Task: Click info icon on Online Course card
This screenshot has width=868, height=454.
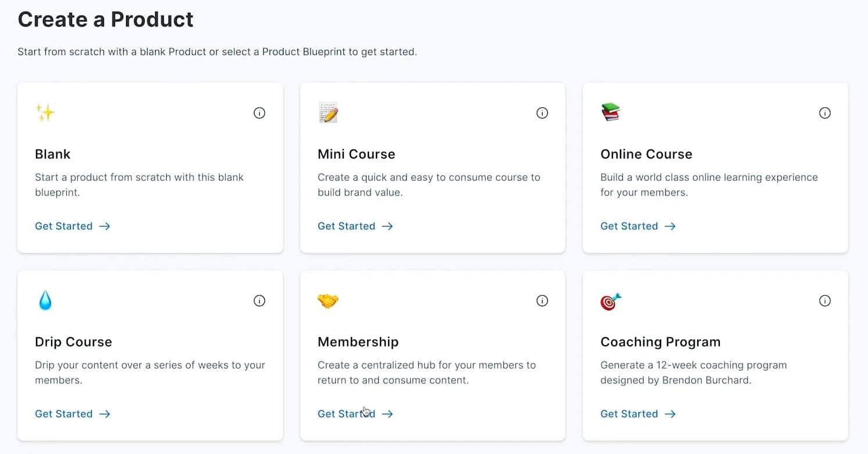Action: [x=824, y=113]
